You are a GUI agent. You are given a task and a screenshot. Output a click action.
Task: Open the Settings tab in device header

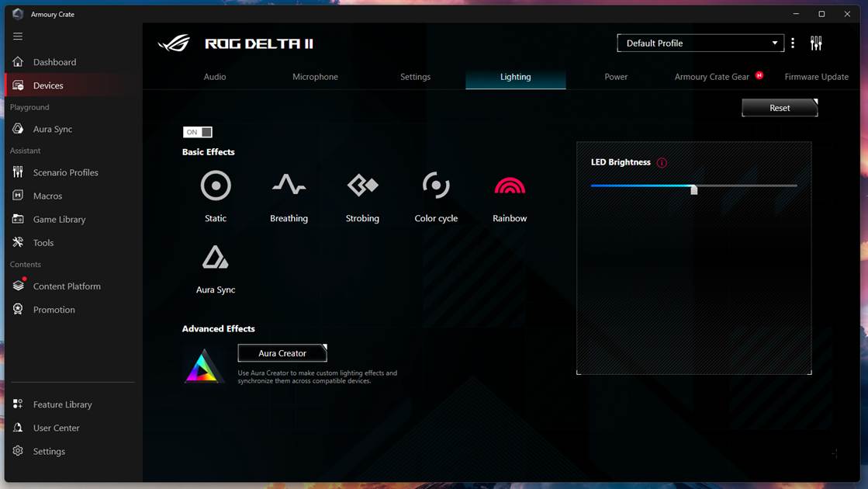[x=415, y=77]
